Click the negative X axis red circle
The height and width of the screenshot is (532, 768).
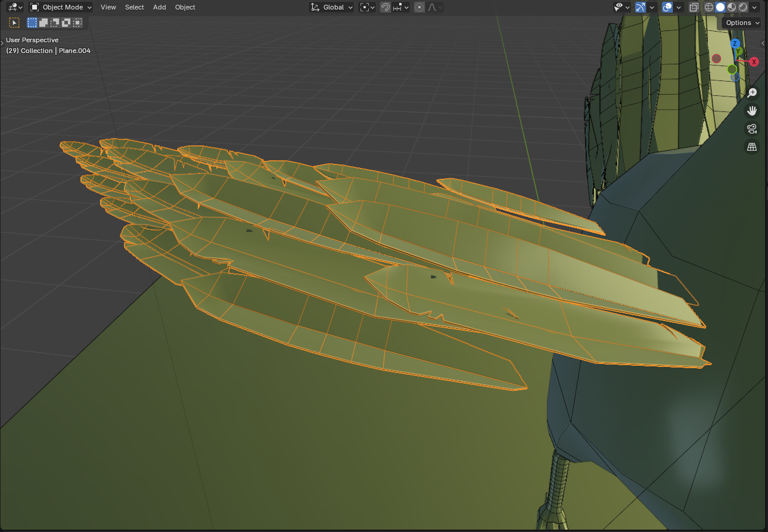[717, 58]
